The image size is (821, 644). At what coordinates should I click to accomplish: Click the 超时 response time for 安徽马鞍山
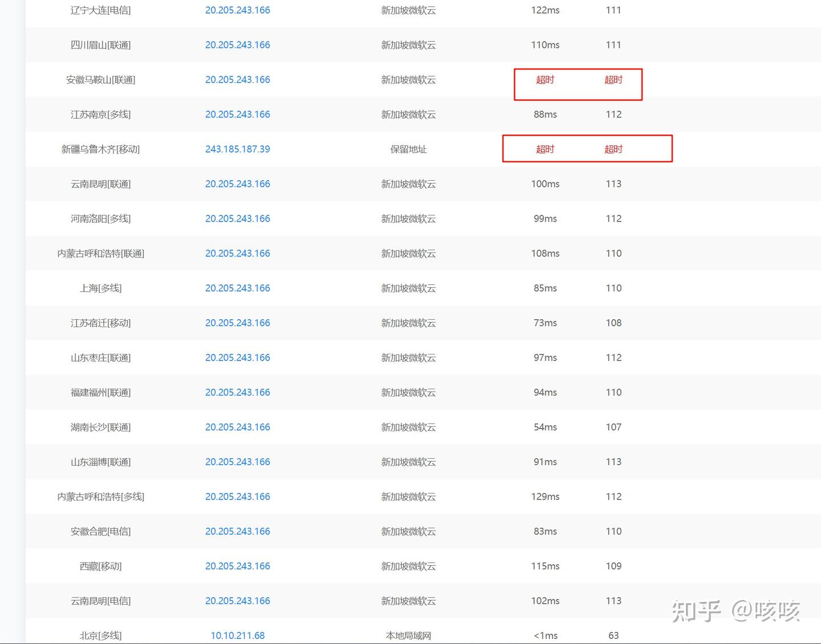pos(545,80)
